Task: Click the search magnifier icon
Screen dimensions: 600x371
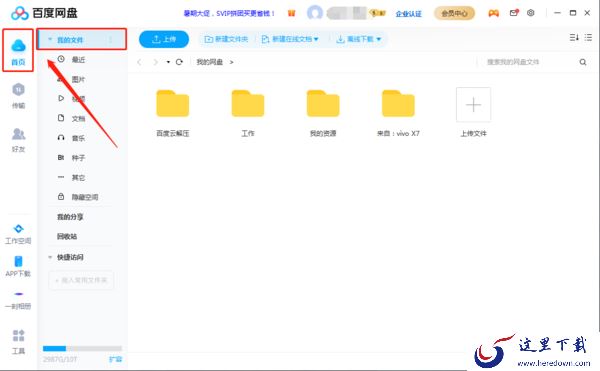Action: [x=583, y=62]
